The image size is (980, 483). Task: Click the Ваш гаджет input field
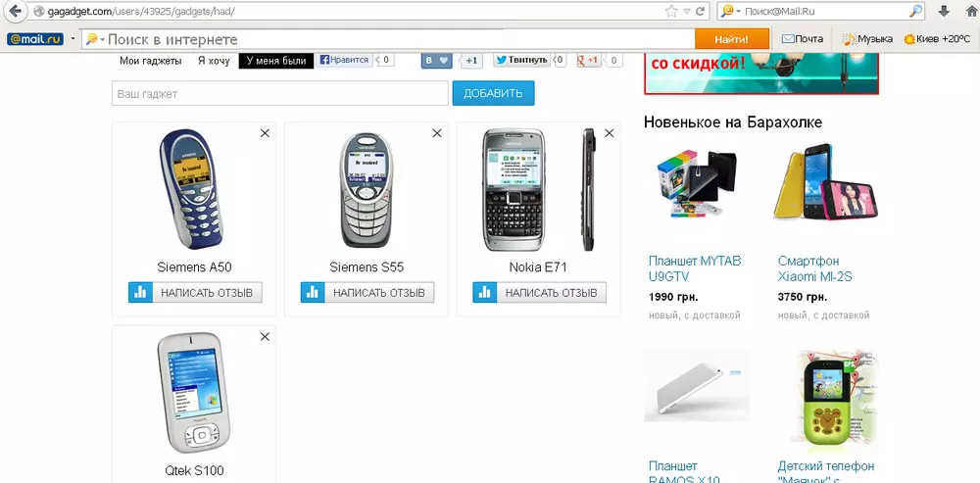(280, 94)
